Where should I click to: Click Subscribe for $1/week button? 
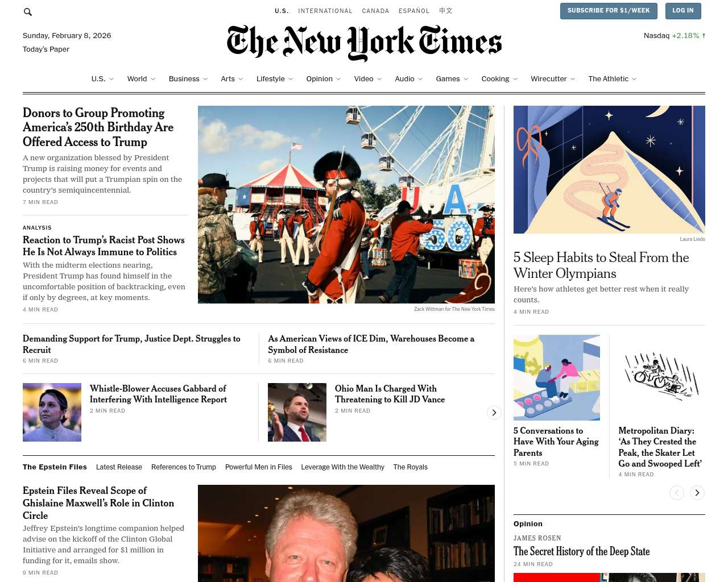(609, 11)
